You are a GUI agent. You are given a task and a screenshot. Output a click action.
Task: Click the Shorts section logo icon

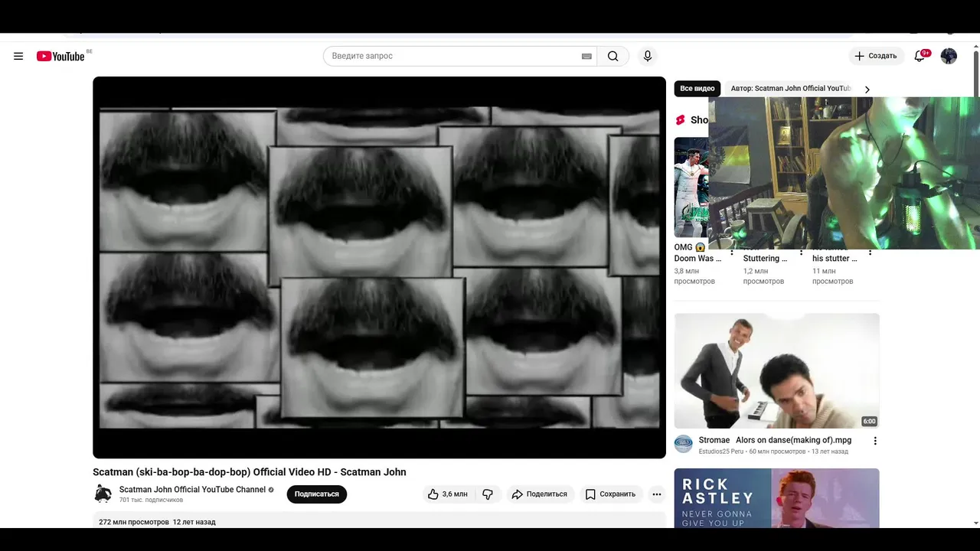[680, 120]
